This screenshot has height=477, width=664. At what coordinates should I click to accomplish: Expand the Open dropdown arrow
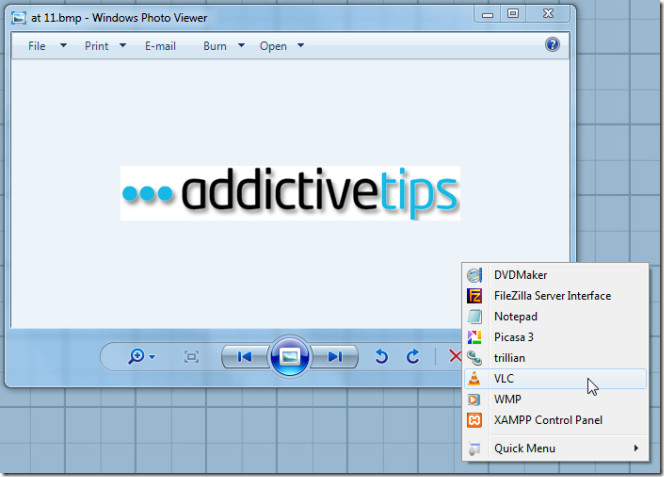[300, 45]
